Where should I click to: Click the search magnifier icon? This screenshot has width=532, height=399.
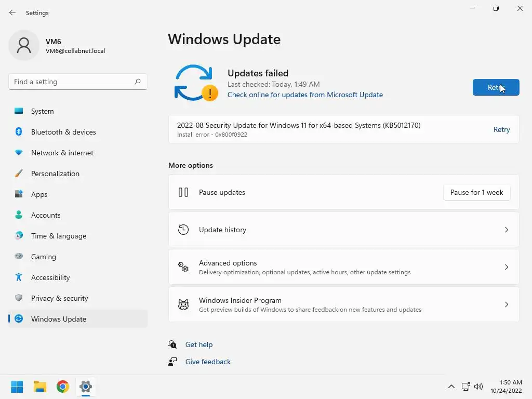tap(138, 82)
